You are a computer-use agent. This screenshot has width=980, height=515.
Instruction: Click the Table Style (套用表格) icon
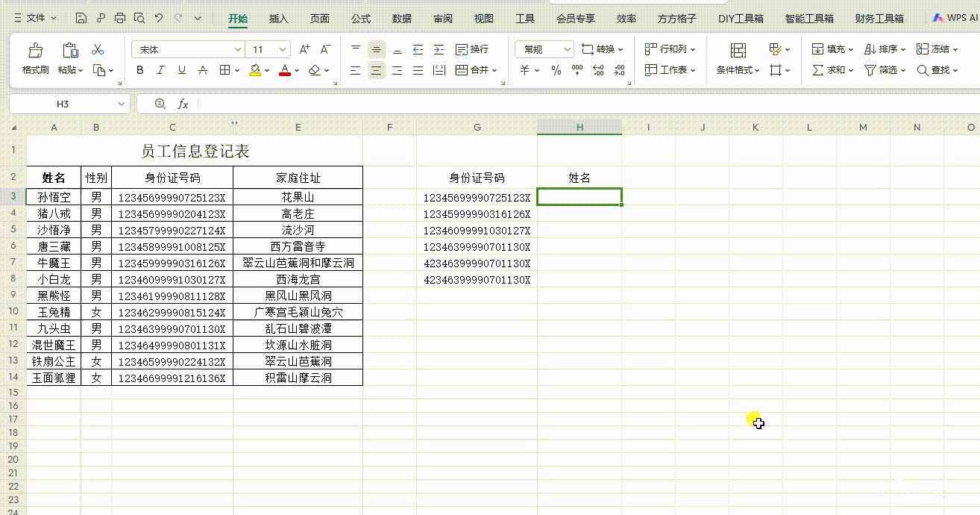click(775, 49)
